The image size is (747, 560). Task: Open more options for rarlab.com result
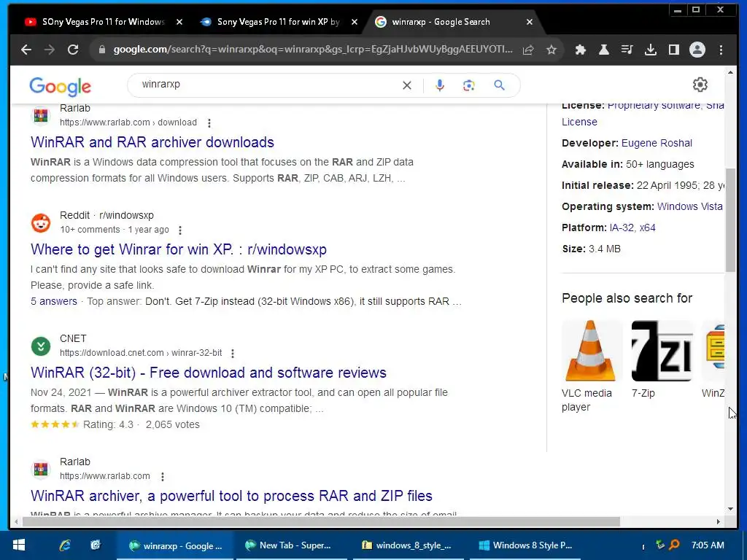(163, 477)
